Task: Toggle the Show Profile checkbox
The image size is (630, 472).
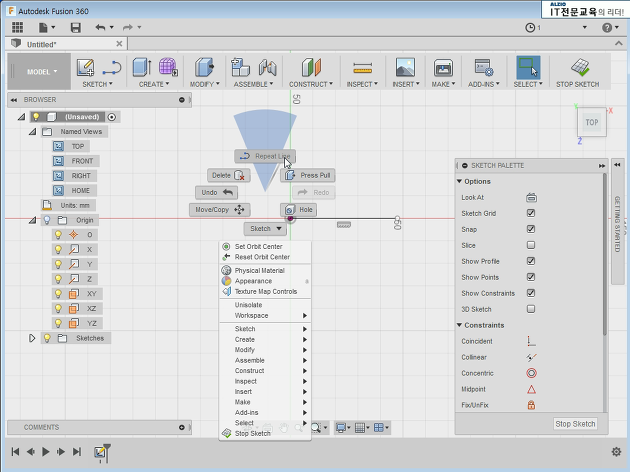Action: pyautogui.click(x=531, y=261)
